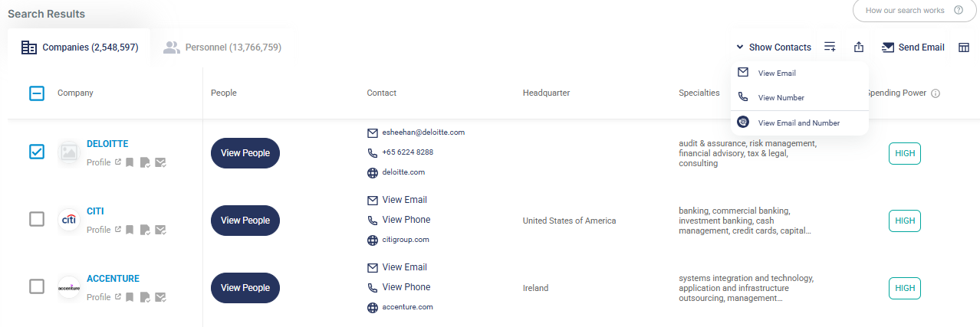
Task: Click the bookmark icon for Accenture
Action: 130,297
